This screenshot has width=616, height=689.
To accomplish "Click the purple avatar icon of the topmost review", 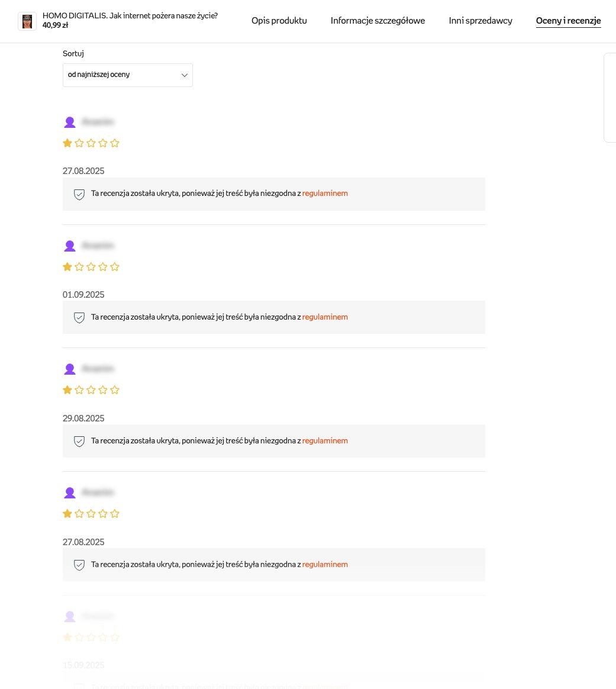I will [70, 122].
